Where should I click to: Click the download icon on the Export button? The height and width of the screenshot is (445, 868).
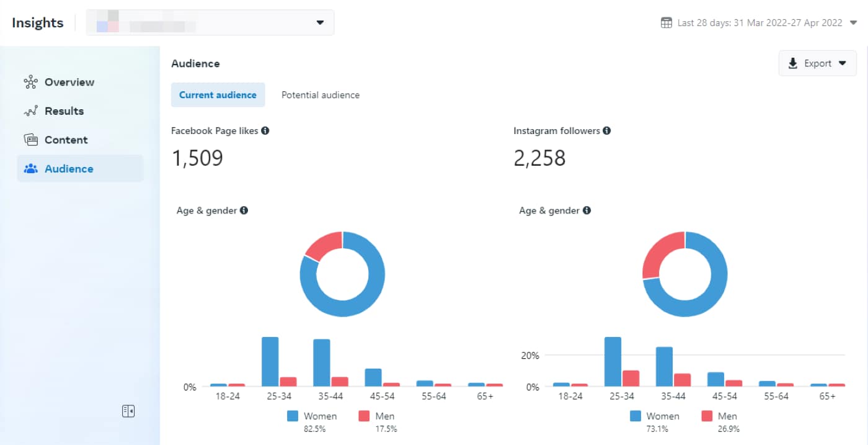point(793,63)
